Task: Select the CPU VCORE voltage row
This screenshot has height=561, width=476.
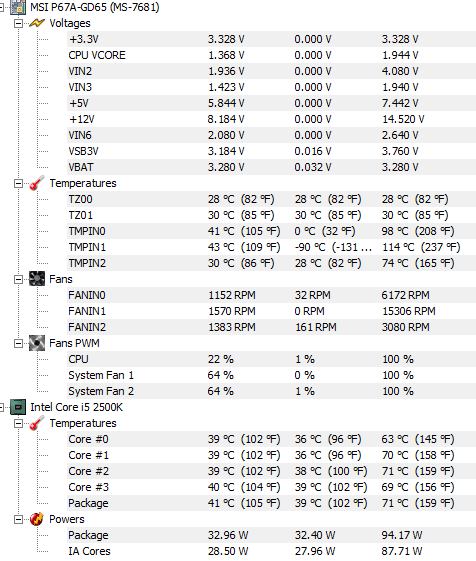Action: [271, 55]
